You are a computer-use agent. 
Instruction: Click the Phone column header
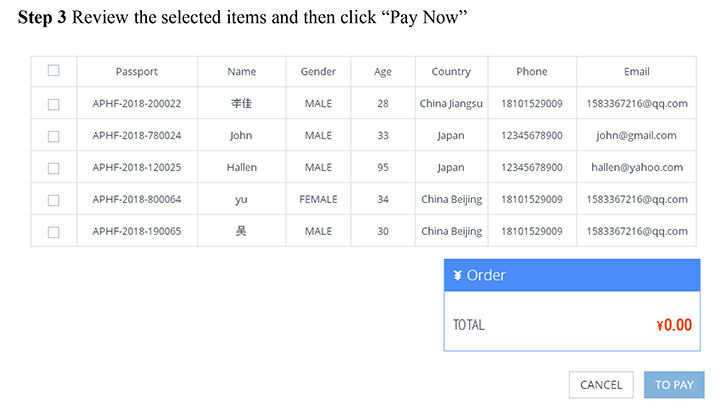pos(532,72)
